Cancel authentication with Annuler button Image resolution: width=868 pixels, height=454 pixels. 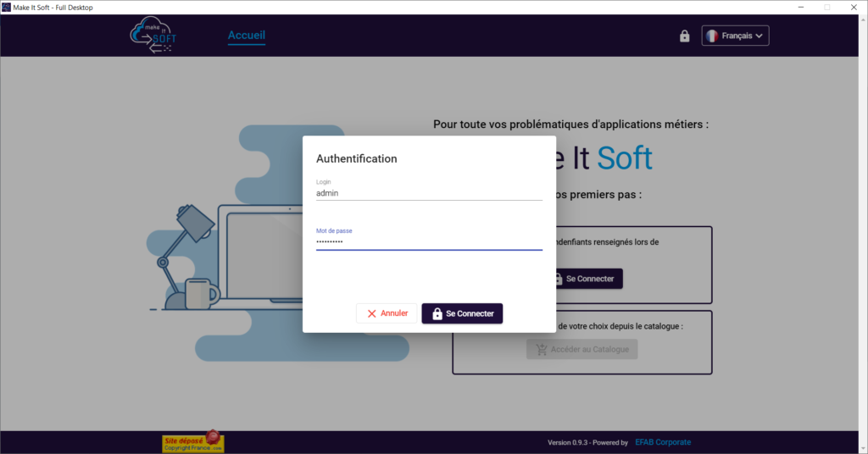coord(387,313)
